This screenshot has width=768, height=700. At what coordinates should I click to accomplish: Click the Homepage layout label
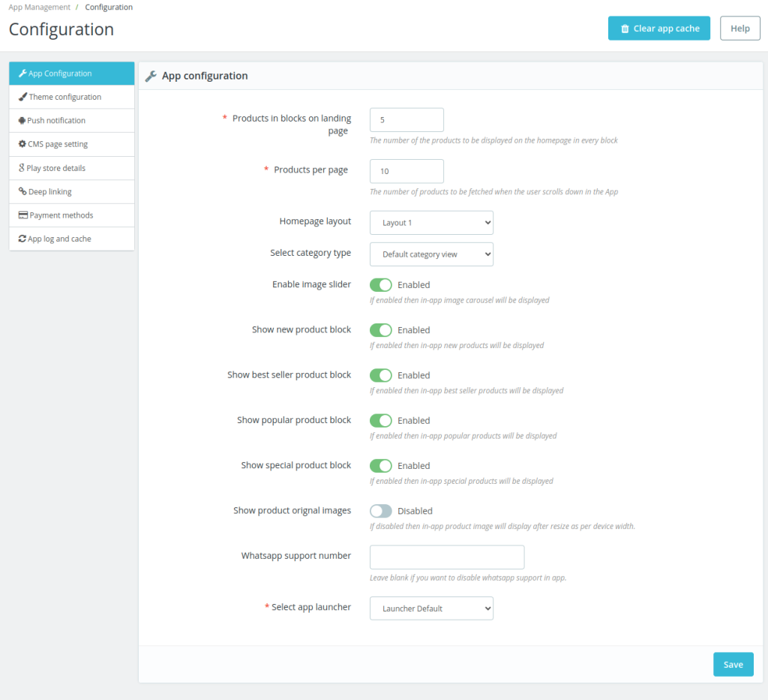point(315,221)
